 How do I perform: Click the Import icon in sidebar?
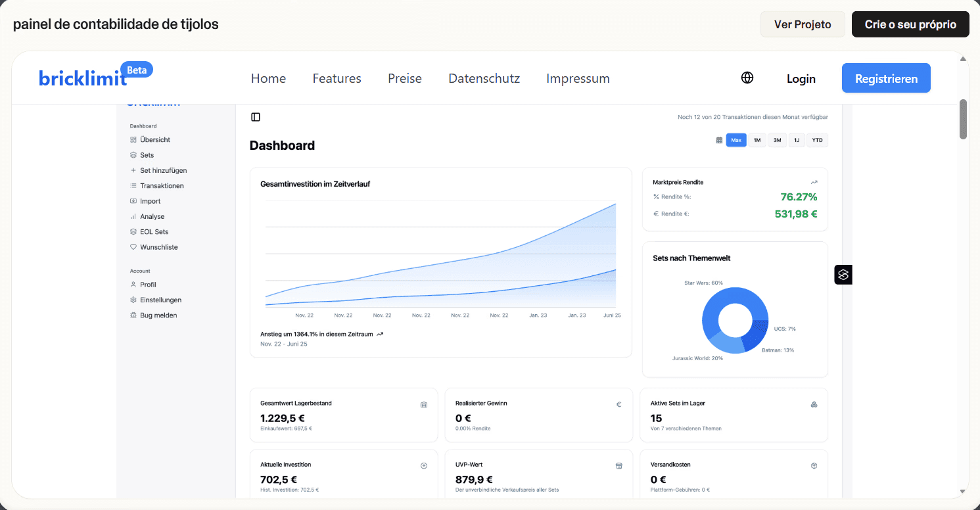(133, 201)
